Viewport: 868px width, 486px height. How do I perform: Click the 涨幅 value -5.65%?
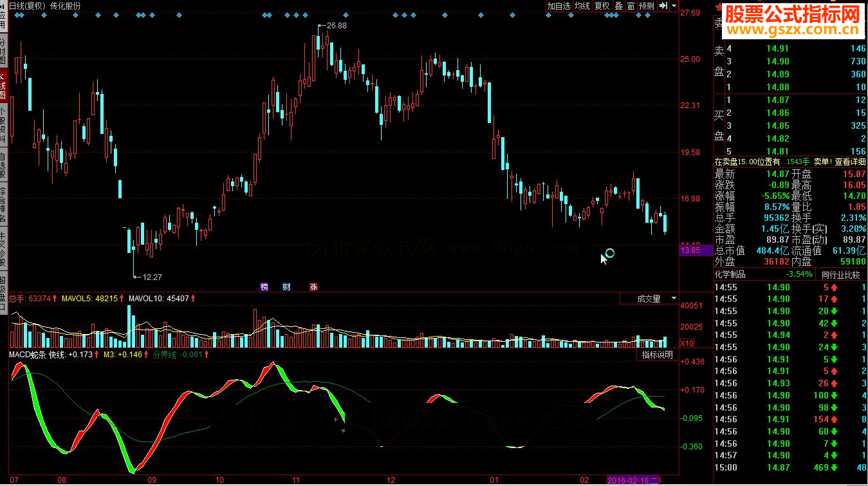774,196
